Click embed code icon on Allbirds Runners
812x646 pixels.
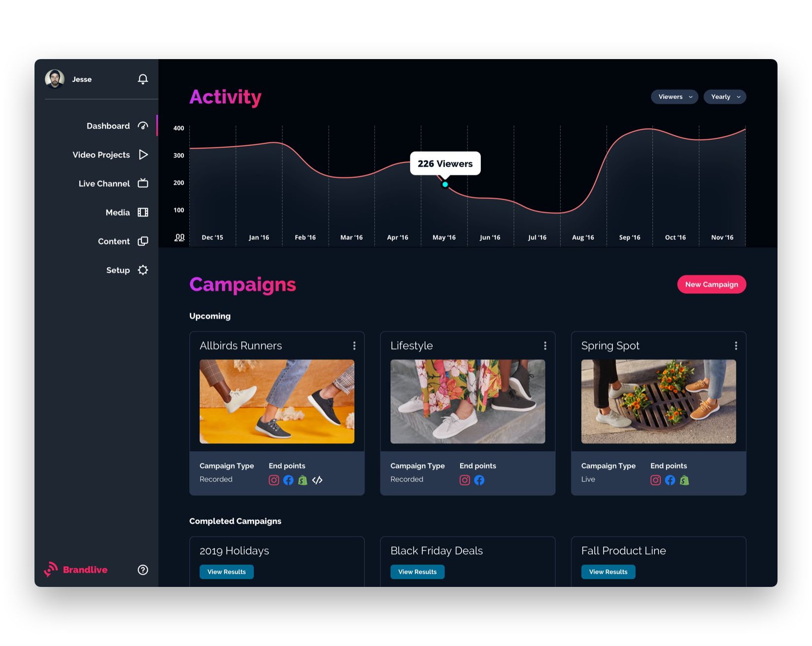(317, 480)
